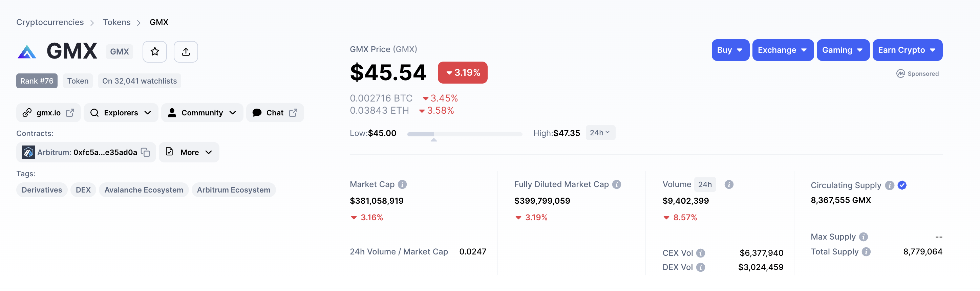Expand the More contracts dropdown
This screenshot has width=980, height=291.
(189, 152)
